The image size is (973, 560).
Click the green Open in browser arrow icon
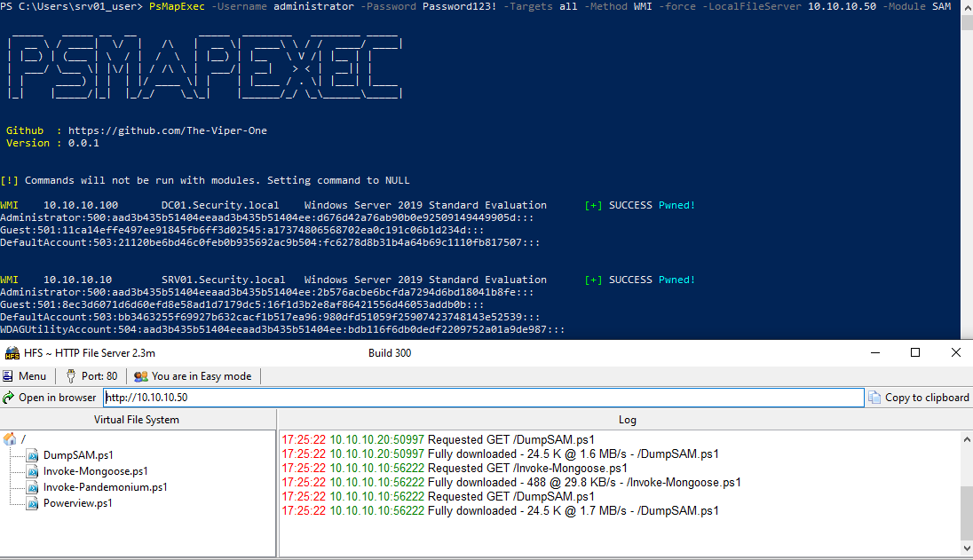click(x=8, y=398)
